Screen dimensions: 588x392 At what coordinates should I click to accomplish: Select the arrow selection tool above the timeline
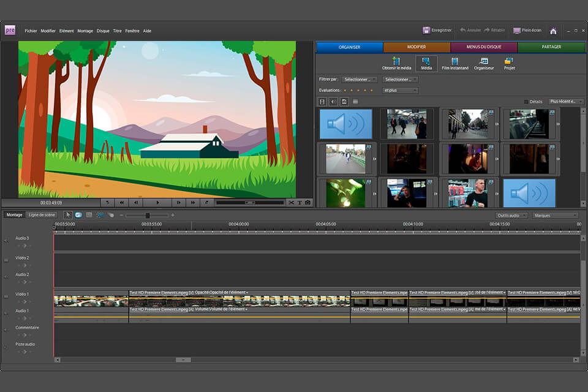[69, 215]
